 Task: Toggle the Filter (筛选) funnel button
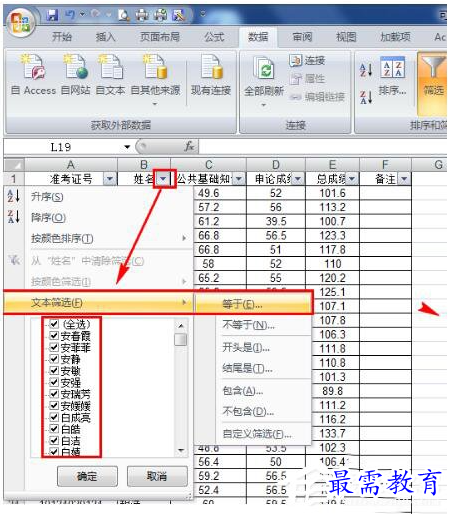tap(432, 83)
